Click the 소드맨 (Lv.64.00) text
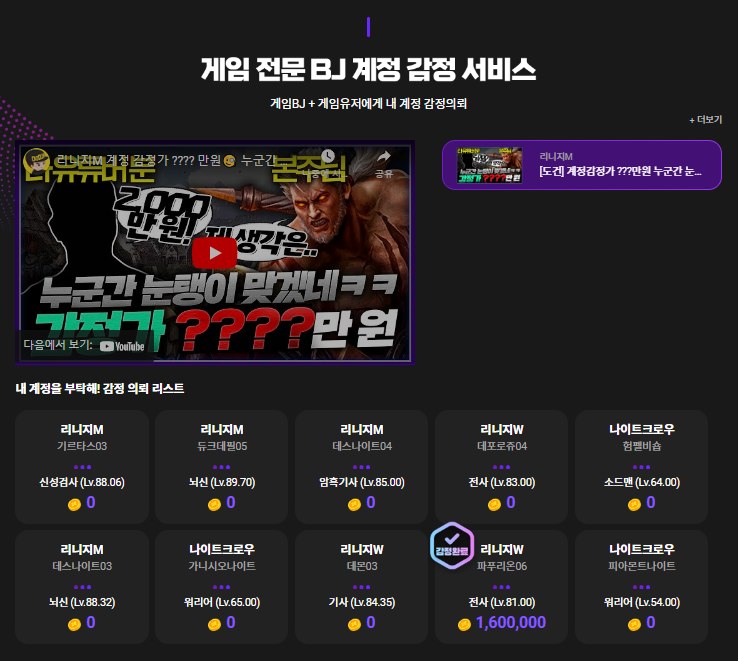The width and height of the screenshot is (738, 661). pyautogui.click(x=642, y=482)
